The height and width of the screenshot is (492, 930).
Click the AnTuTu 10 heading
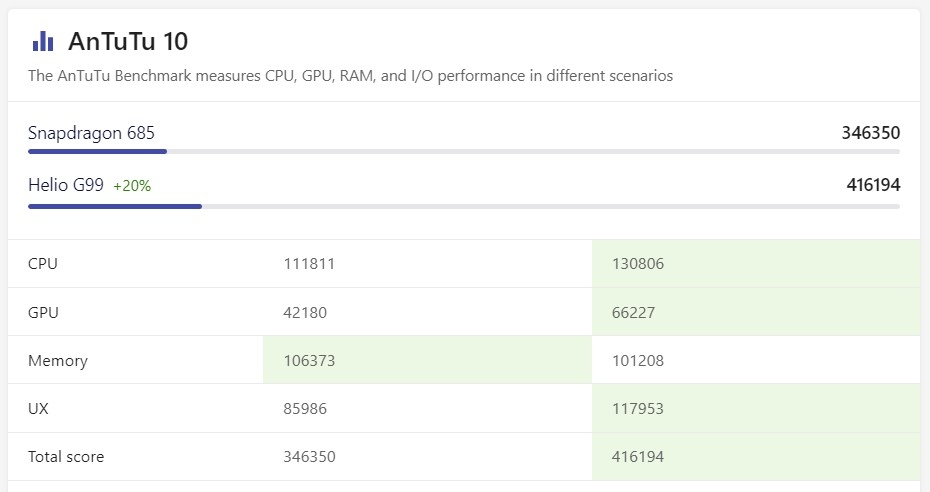point(128,41)
